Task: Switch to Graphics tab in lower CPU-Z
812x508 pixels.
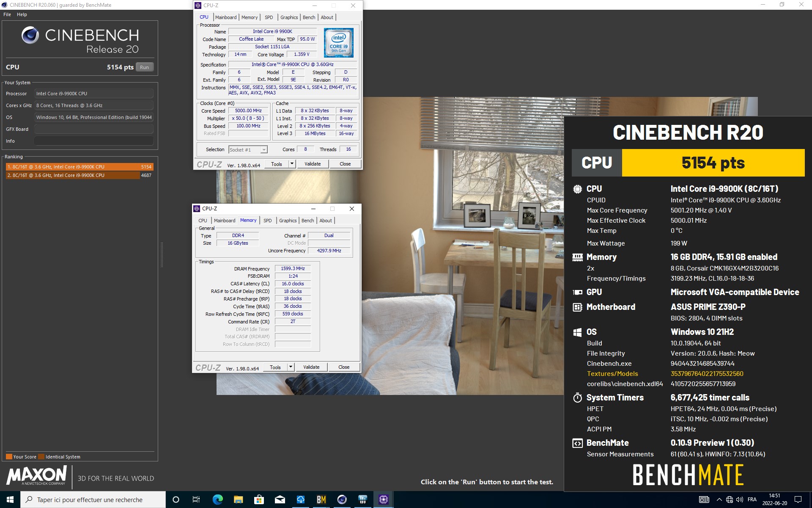Action: [288, 221]
